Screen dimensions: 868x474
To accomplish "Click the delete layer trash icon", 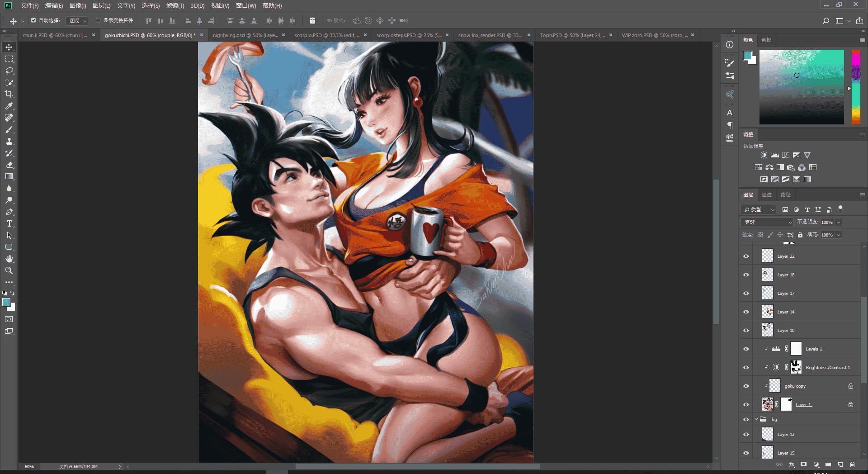I will pos(852,465).
